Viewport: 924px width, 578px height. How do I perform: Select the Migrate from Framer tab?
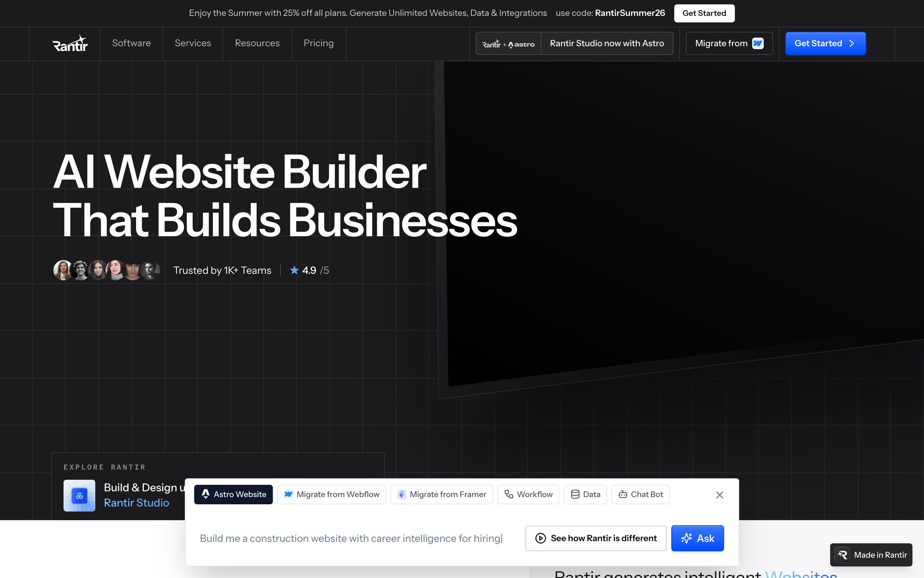[x=442, y=495]
